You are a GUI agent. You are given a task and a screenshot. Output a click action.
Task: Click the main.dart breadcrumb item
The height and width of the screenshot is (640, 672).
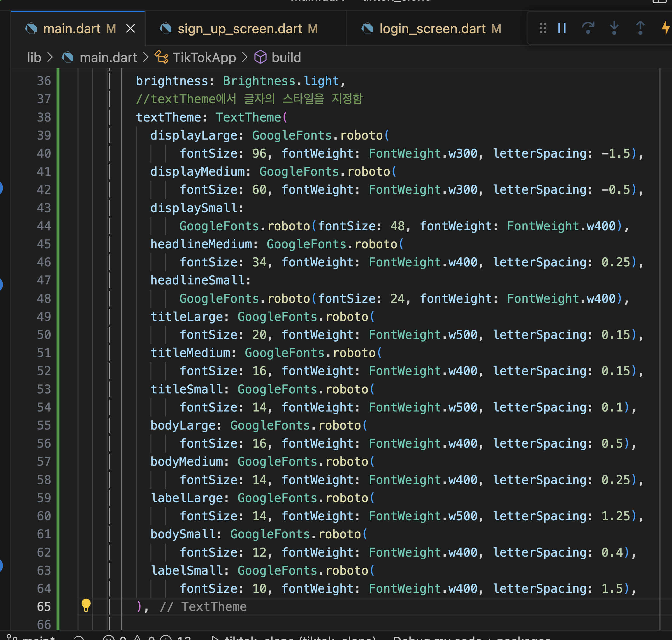(108, 57)
